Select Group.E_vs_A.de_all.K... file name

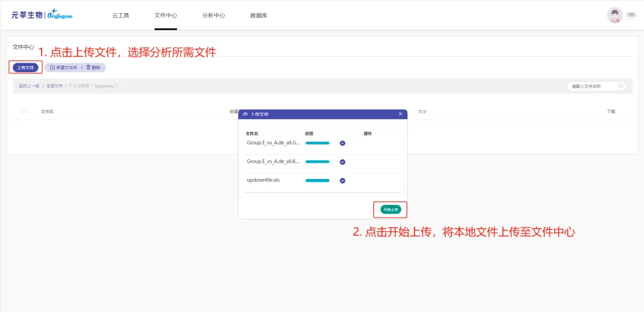[x=274, y=162]
